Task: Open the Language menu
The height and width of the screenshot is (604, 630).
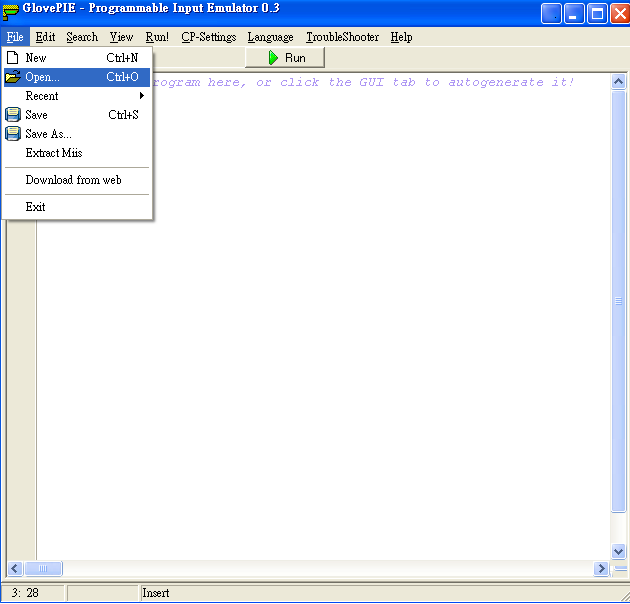Action: [x=270, y=37]
